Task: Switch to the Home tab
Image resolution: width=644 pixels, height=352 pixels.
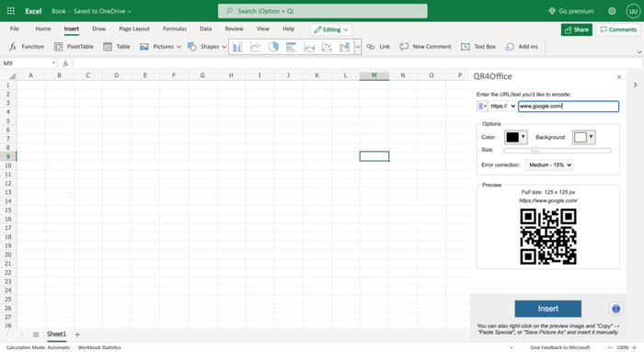Action: click(43, 28)
